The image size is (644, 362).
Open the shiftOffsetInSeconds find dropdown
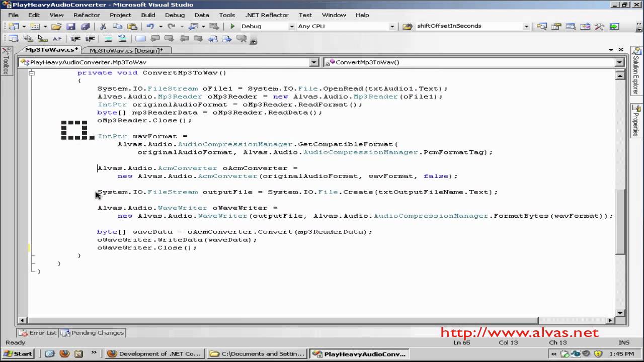click(x=526, y=26)
